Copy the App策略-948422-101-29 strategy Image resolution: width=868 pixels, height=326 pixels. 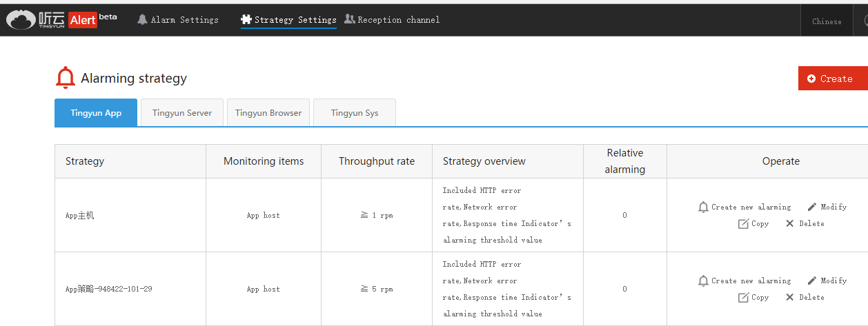(x=753, y=297)
